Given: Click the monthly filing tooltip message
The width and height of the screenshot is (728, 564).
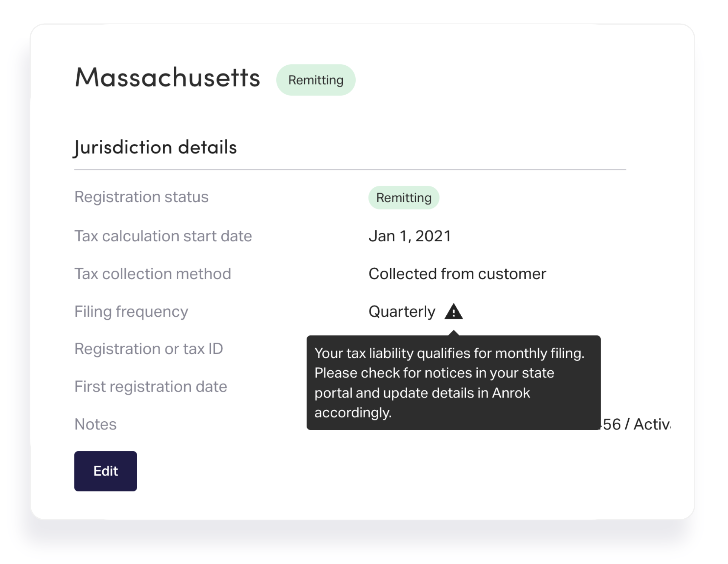Looking at the screenshot, I should (x=453, y=383).
